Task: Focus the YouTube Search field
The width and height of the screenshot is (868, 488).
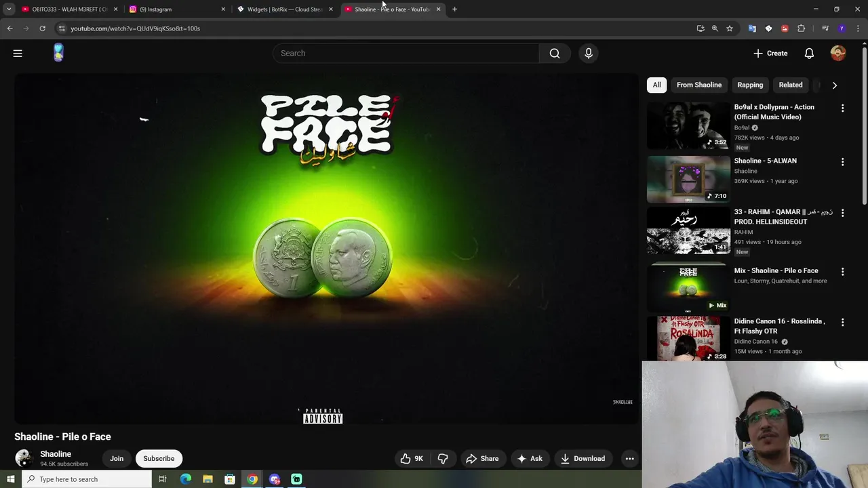Action: (x=406, y=53)
